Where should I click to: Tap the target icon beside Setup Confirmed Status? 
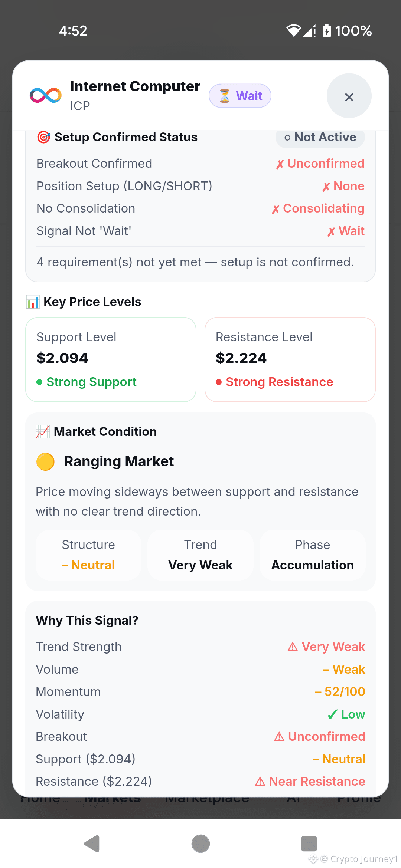44,137
